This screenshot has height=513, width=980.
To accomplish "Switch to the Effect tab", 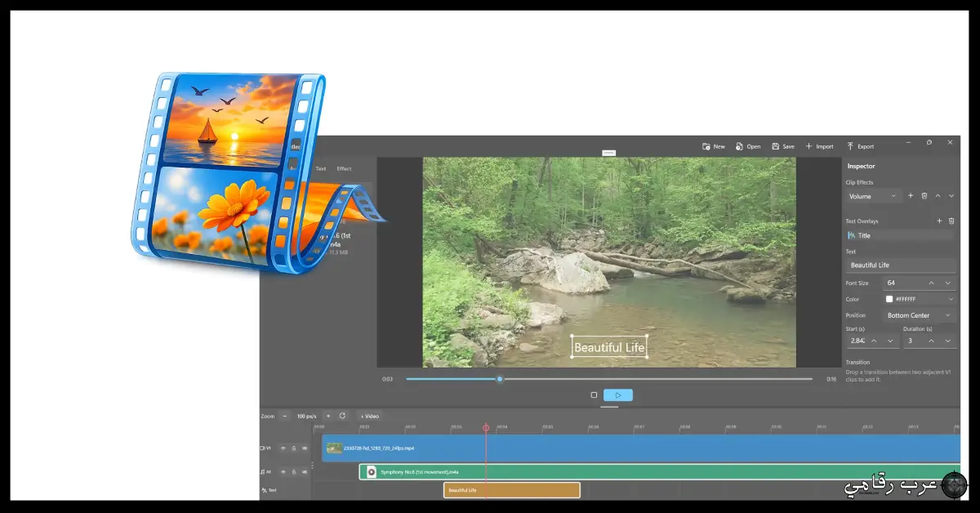I will click(x=344, y=168).
